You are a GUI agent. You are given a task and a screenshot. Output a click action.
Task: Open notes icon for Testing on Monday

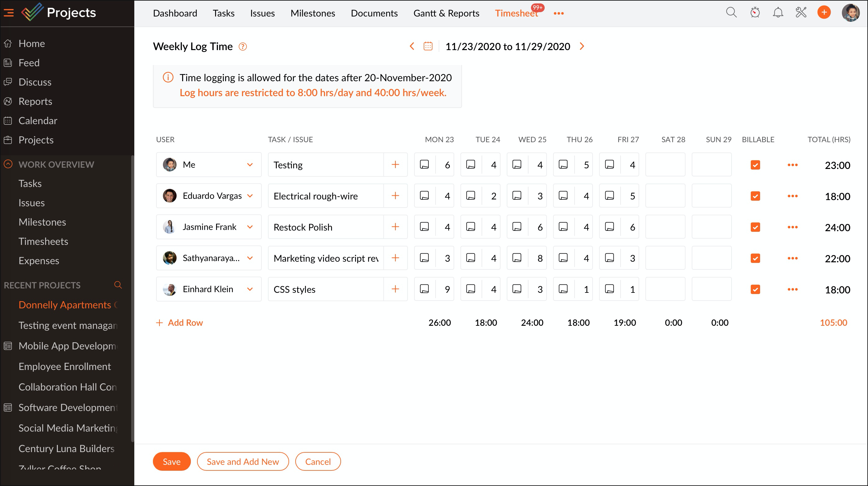click(x=424, y=165)
